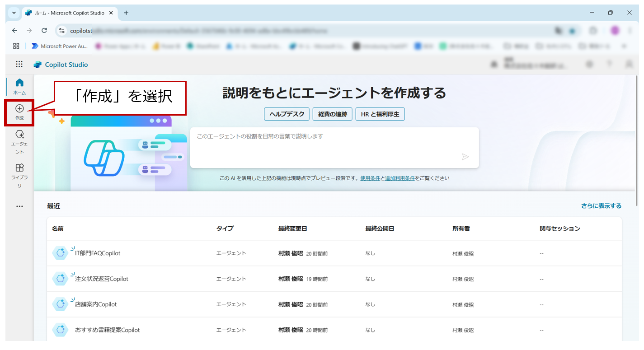Click the タイプ column header
The width and height of the screenshot is (644, 350).
click(225, 229)
